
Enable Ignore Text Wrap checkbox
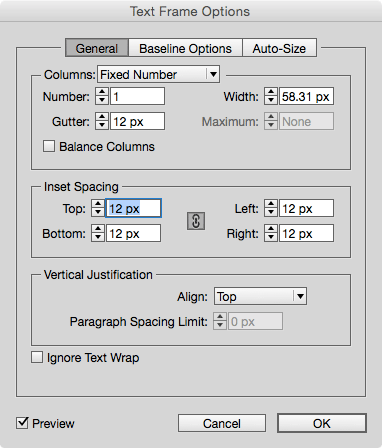tap(37, 357)
